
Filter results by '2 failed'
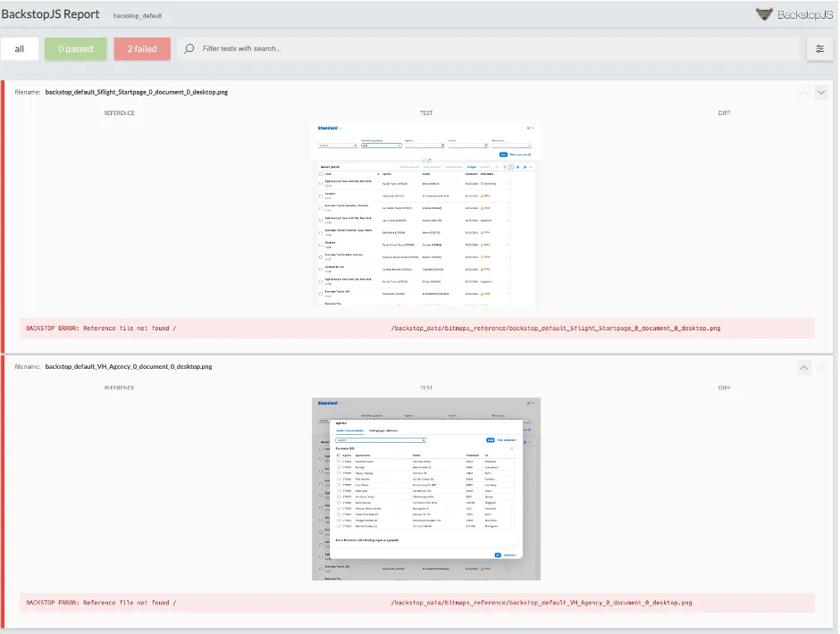pyautogui.click(x=142, y=49)
